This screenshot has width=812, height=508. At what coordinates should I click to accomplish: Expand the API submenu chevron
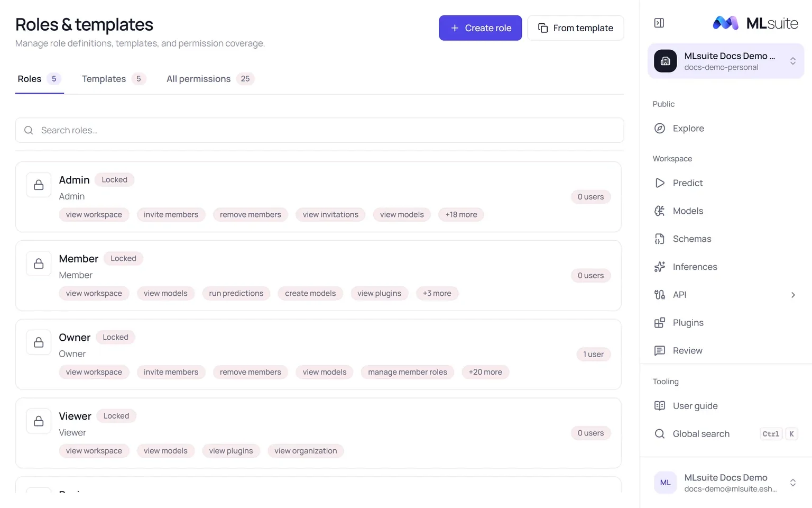point(793,295)
